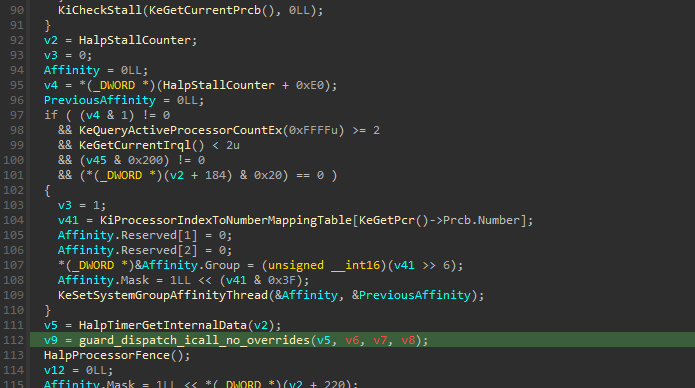Select red variable v8 on line 112
Screen dimensions: 695x388
(x=408, y=340)
